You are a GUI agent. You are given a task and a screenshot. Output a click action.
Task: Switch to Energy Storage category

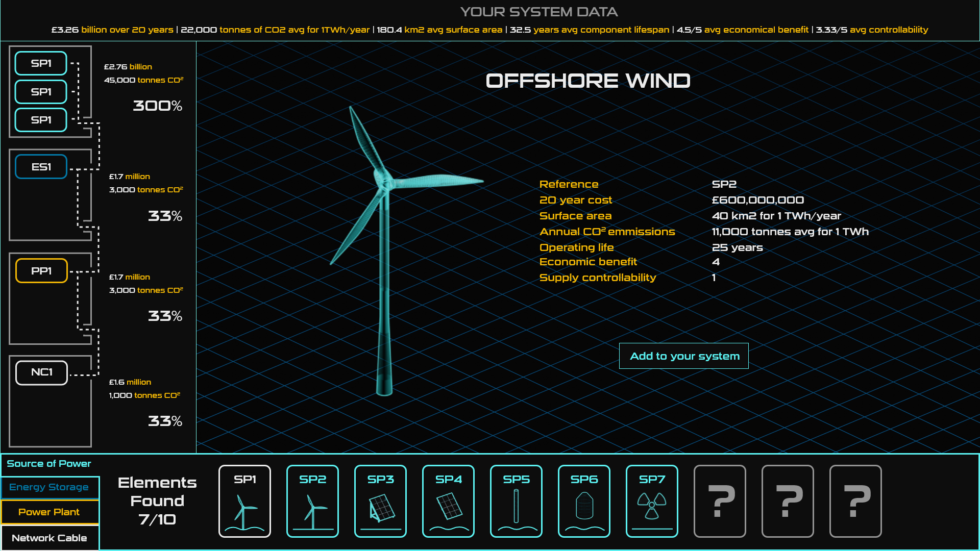pyautogui.click(x=50, y=487)
